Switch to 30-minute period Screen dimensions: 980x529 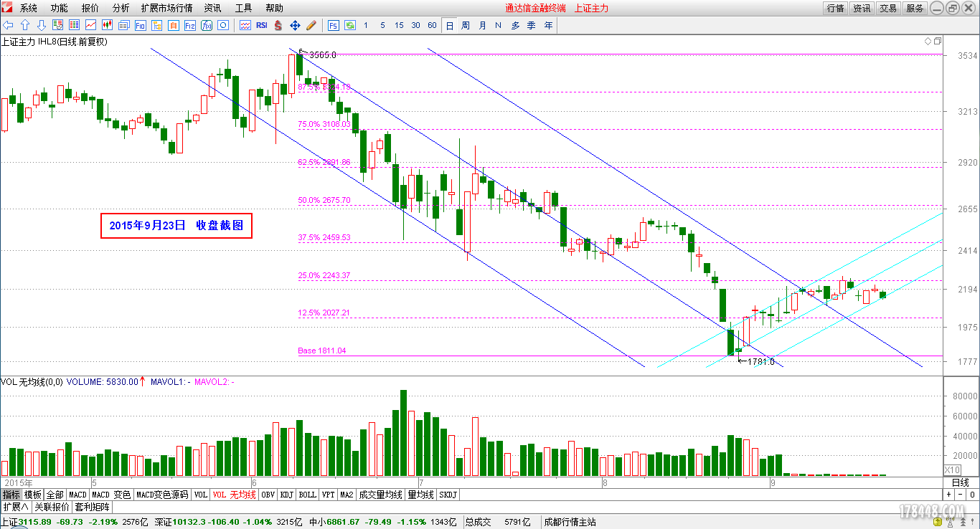coord(415,25)
